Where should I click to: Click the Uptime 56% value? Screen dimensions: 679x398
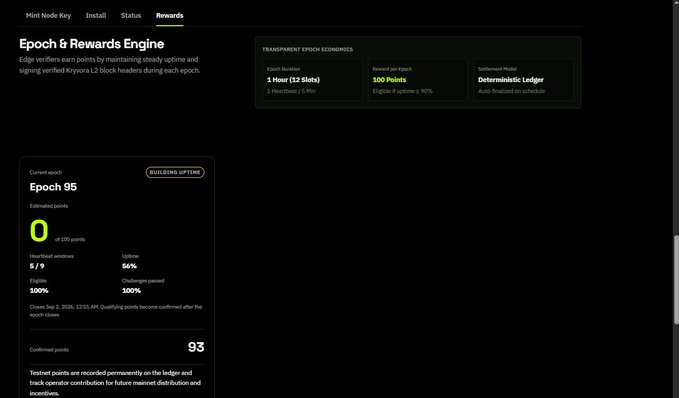tap(129, 266)
